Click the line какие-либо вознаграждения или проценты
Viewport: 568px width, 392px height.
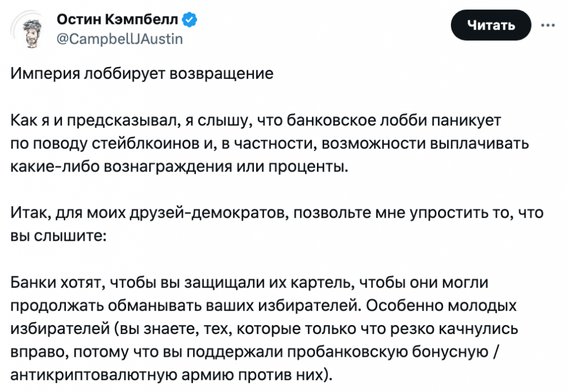179,166
